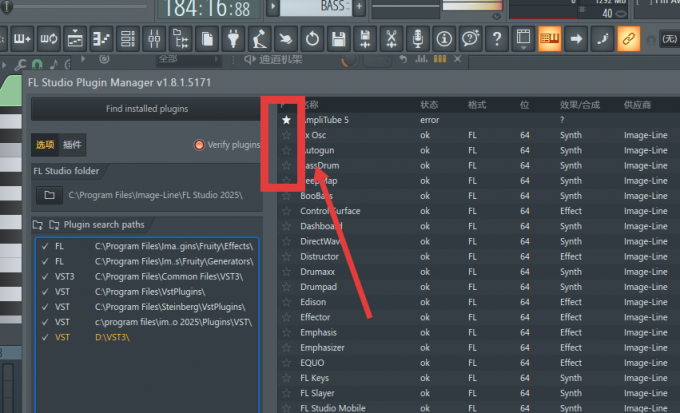This screenshot has width=680, height=413.
Task: Unfavorite AmpliTube 5 using its filled star
Action: (x=286, y=120)
